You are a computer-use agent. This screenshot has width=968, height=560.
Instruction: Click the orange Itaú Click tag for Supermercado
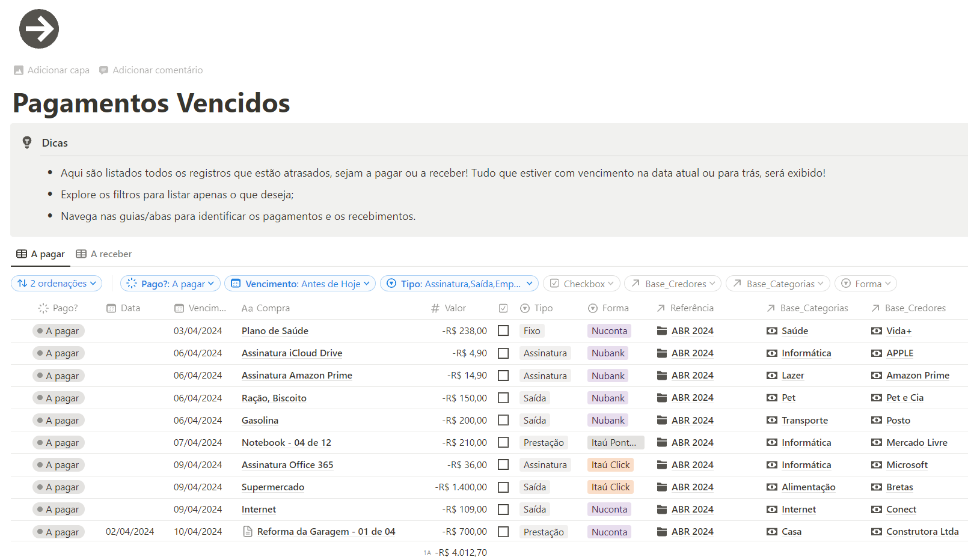click(610, 487)
